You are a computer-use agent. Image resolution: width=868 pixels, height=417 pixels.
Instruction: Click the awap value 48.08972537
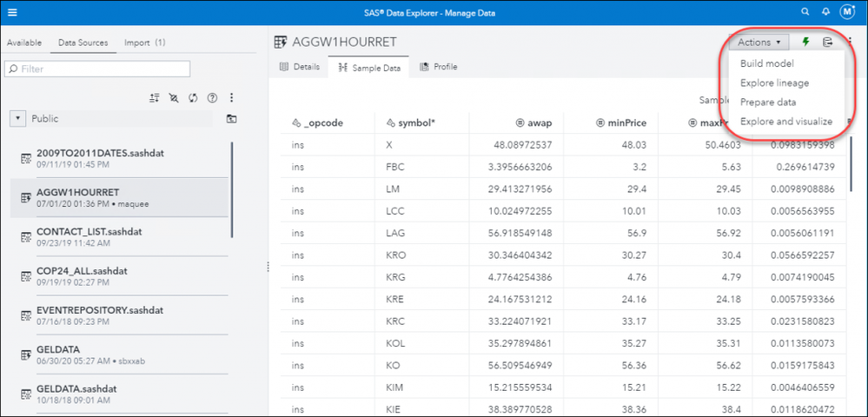tap(522, 145)
